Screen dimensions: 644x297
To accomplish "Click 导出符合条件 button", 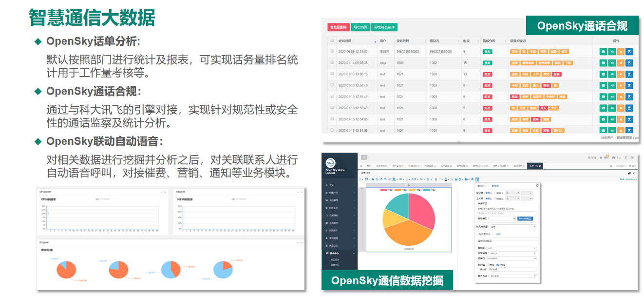I will pos(384,27).
